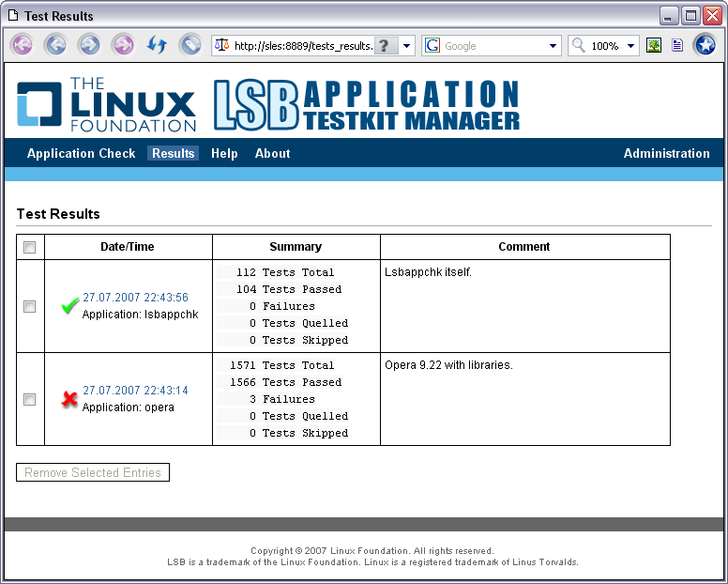Open the 100% zoom level dropdown
The image size is (728, 584).
click(630, 45)
